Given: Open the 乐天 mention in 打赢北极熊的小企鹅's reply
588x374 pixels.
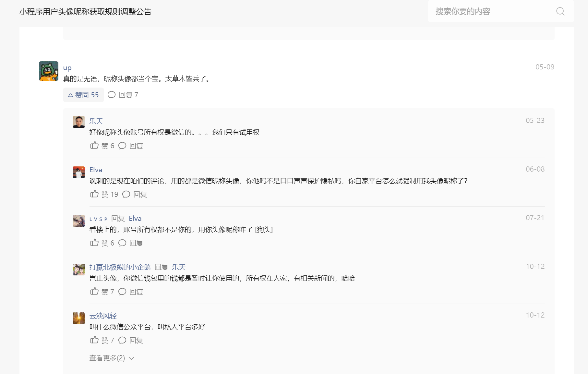Looking at the screenshot, I should 179,267.
